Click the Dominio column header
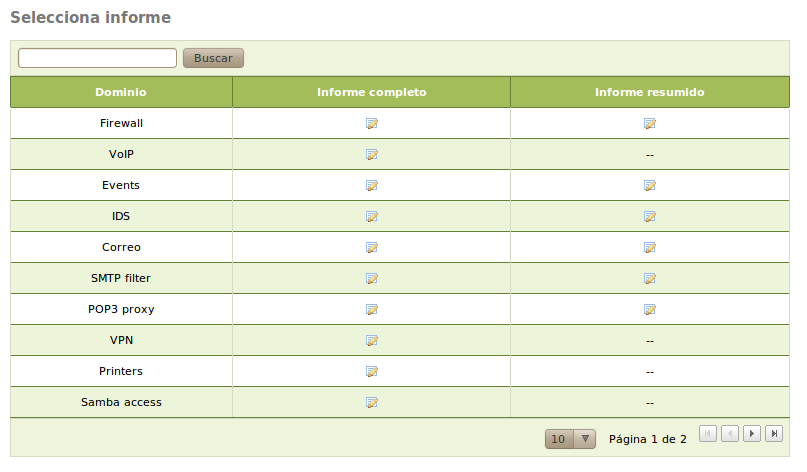 tap(121, 92)
